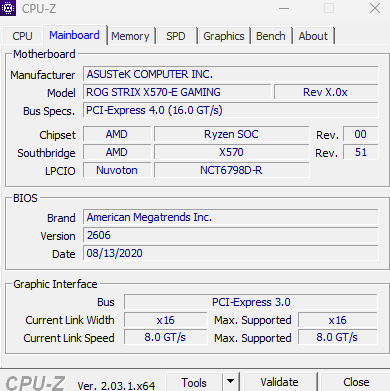Open the Bench tab
Image resolution: width=390 pixels, height=391 pixels.
coord(271,36)
